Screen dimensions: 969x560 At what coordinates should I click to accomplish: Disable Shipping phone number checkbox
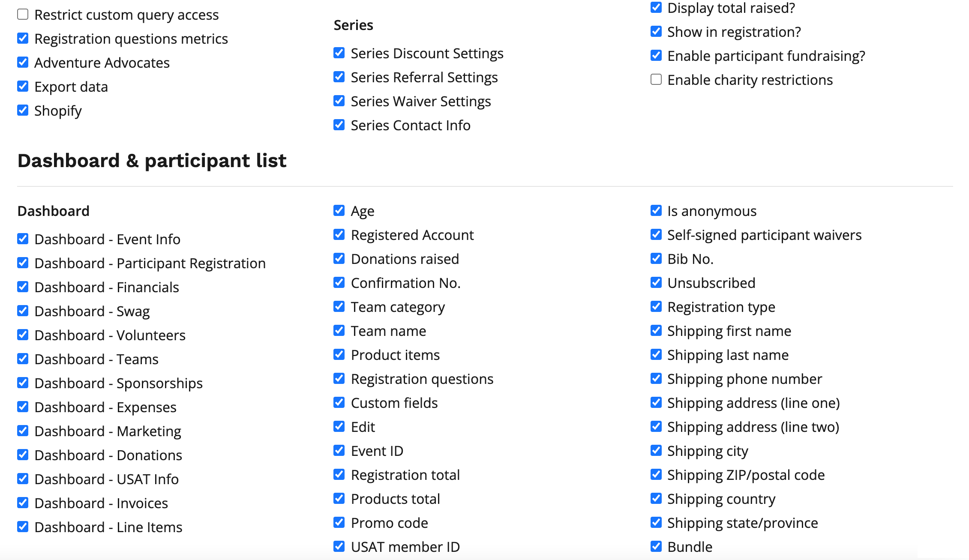[x=656, y=379]
